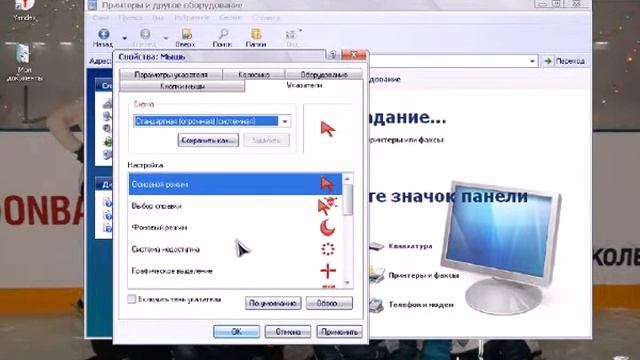640x360 pixels.
Task: Click the Cancel button in Mouse Properties
Action: coord(288,332)
